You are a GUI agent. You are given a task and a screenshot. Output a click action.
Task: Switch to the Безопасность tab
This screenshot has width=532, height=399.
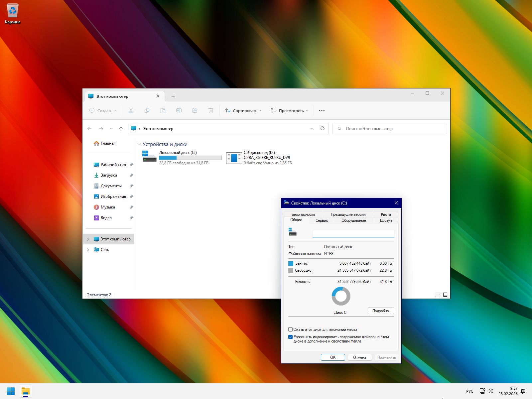(x=303, y=214)
